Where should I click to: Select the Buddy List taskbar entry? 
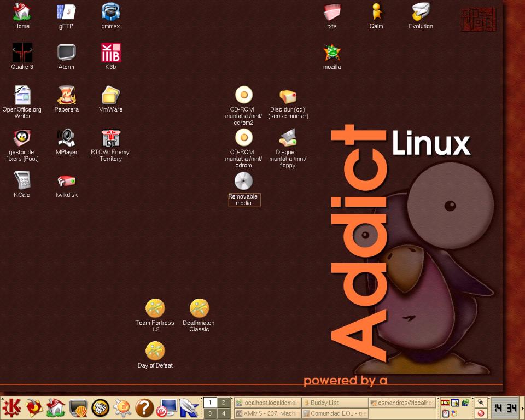click(334, 402)
